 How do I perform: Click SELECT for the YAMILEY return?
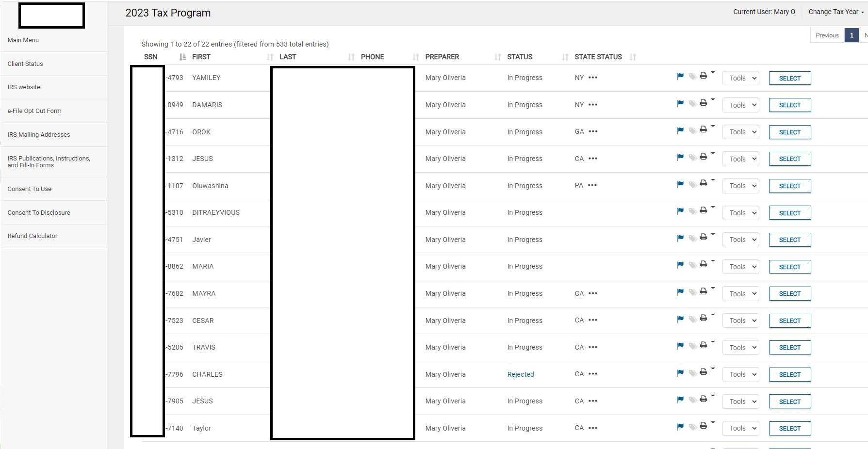tap(790, 78)
